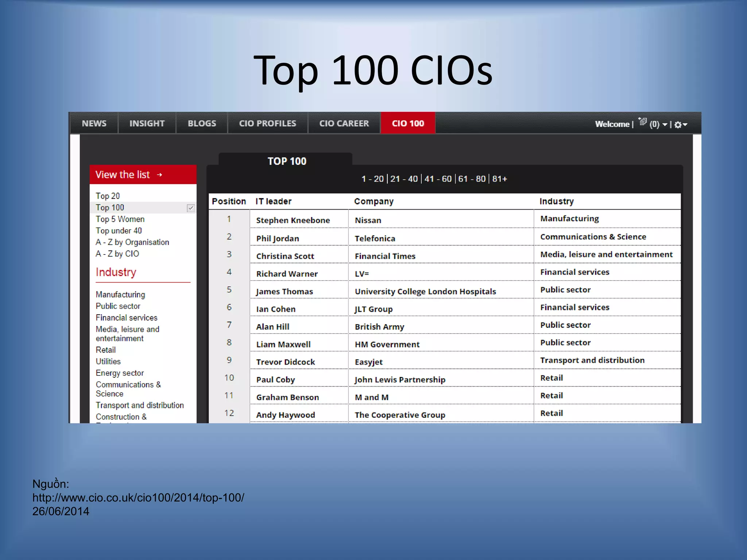Screen dimensions: 747x560
Task: Open Graham Benson's profile
Action: click(287, 397)
